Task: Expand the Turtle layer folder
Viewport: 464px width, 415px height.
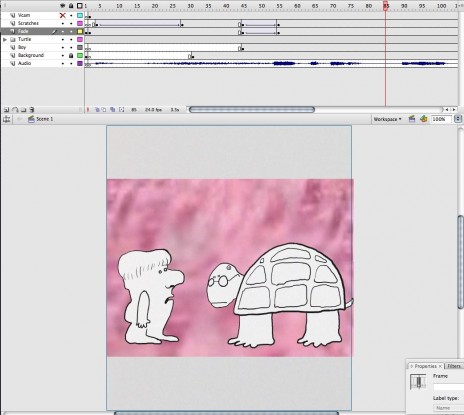Action: (5, 39)
